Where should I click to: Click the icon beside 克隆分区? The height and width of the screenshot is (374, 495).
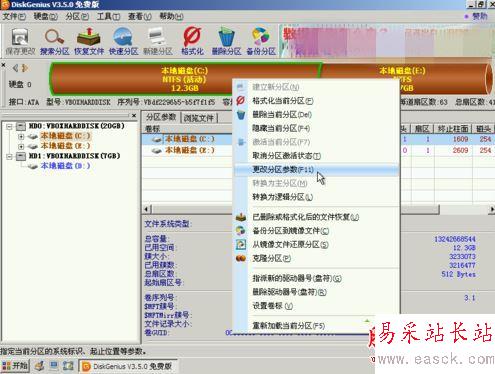pyautogui.click(x=241, y=258)
